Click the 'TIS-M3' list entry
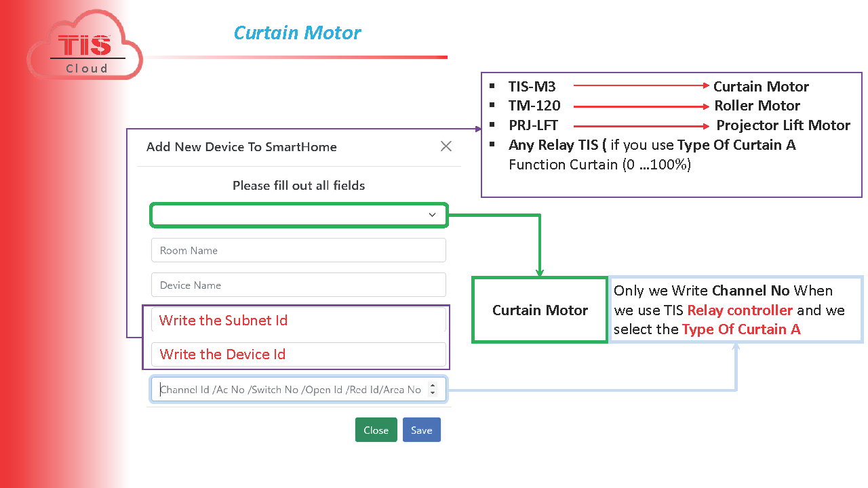 (x=532, y=87)
